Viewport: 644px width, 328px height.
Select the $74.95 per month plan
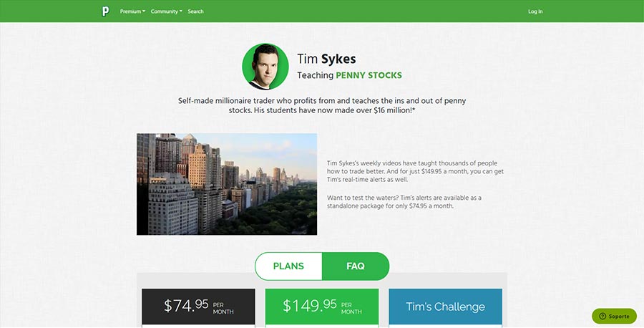pos(198,307)
